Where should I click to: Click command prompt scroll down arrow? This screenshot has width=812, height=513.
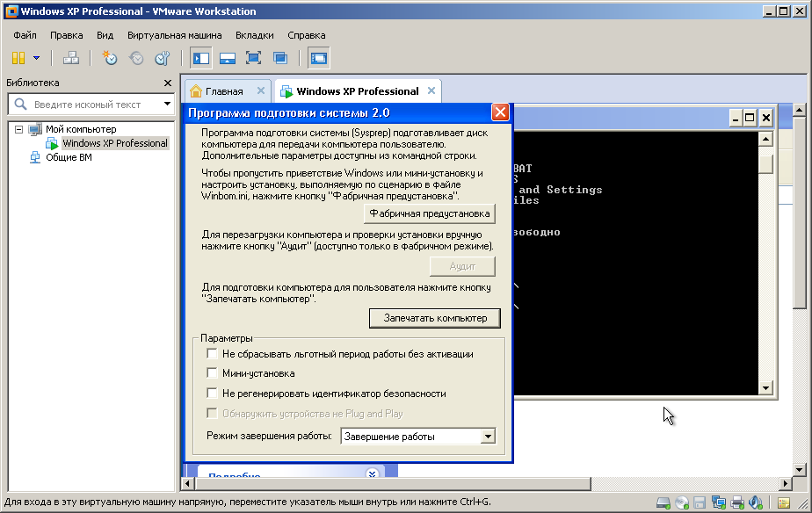coord(766,387)
